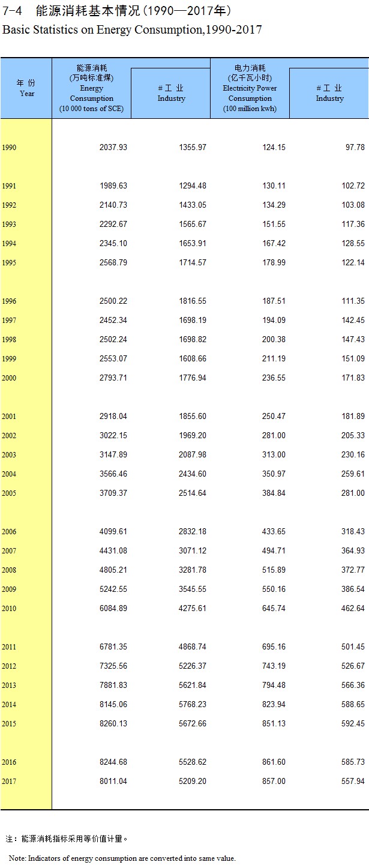Click the 2017 energy value 8011.04
Screen dimensions: 369x868
click(113, 782)
